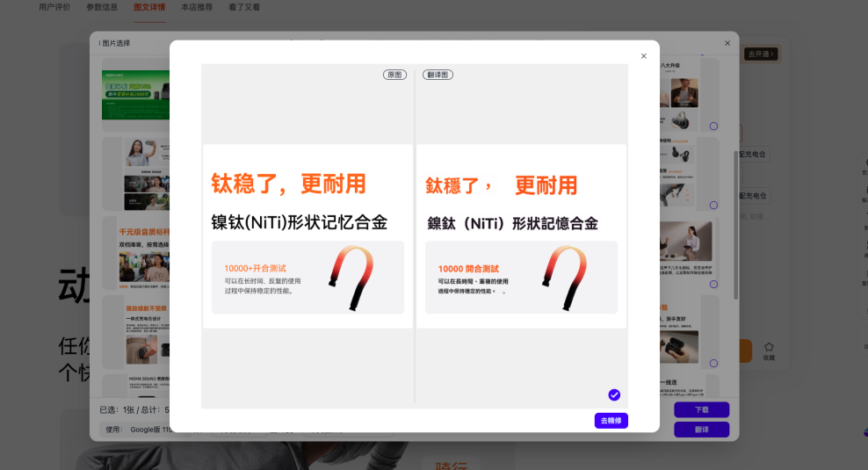Click the 镍钛(NiTi)形状记忆合金 heading

click(299, 222)
